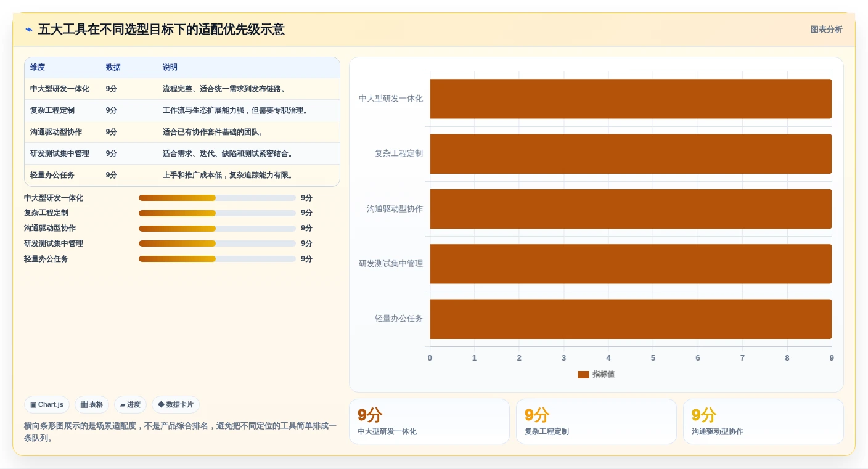Viewport: 868px width, 469px height.
Task: Click the chart title 五大工具在不同选型目标下的适配优先级示意
Action: (162, 30)
